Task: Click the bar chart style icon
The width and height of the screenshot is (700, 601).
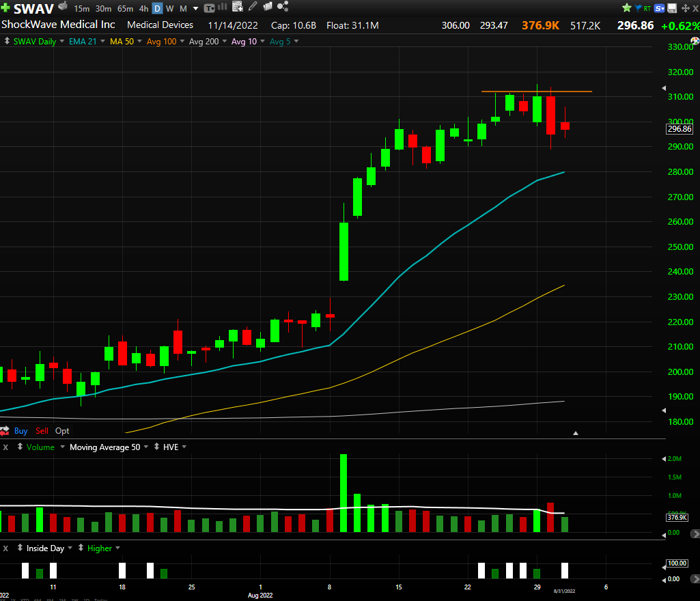Action: click(223, 7)
